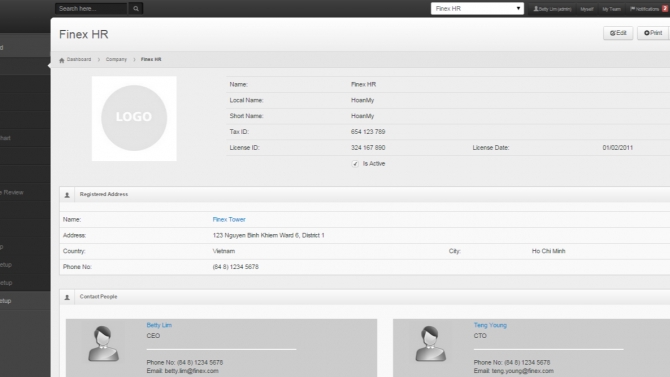670x377 pixels.
Task: Click the Country value Vietnam
Action: coord(223,251)
